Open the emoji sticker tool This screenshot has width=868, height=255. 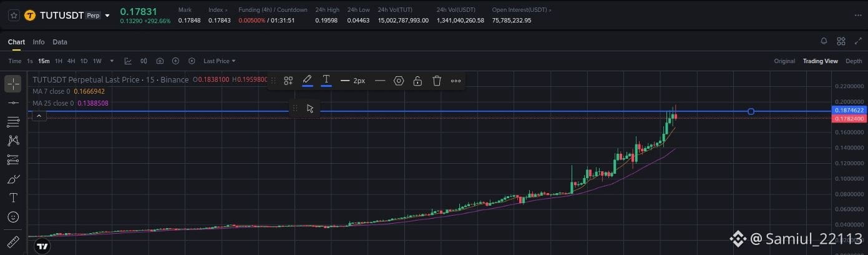pos(13,217)
